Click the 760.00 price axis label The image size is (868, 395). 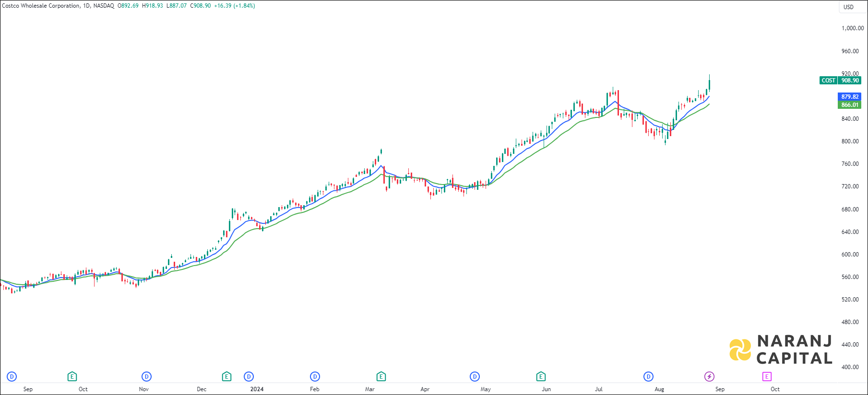pos(850,164)
